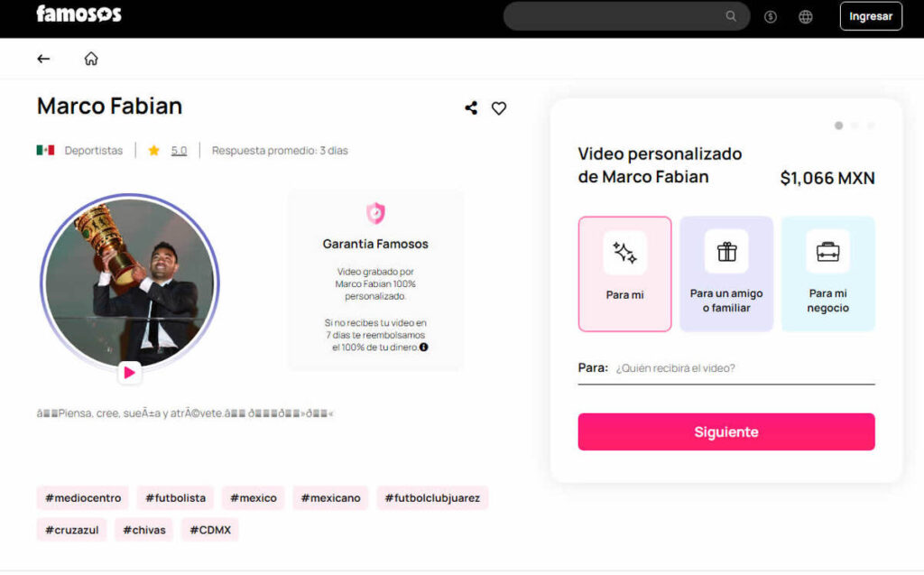The width and height of the screenshot is (924, 575).
Task: Click the guarantee info icon
Action: pos(424,347)
